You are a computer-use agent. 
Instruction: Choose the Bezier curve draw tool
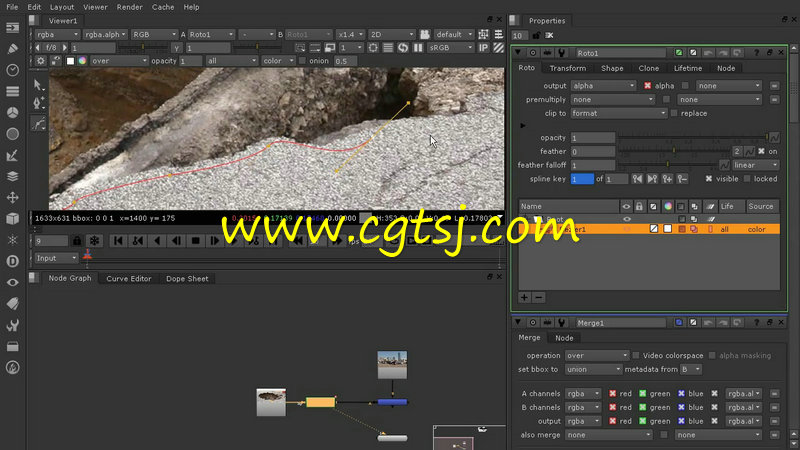[x=38, y=123]
